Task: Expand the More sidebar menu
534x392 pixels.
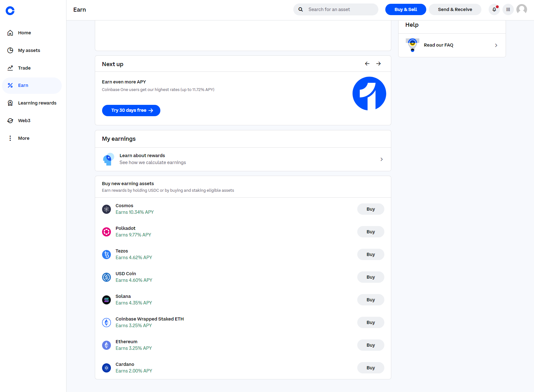Action: pyautogui.click(x=32, y=138)
